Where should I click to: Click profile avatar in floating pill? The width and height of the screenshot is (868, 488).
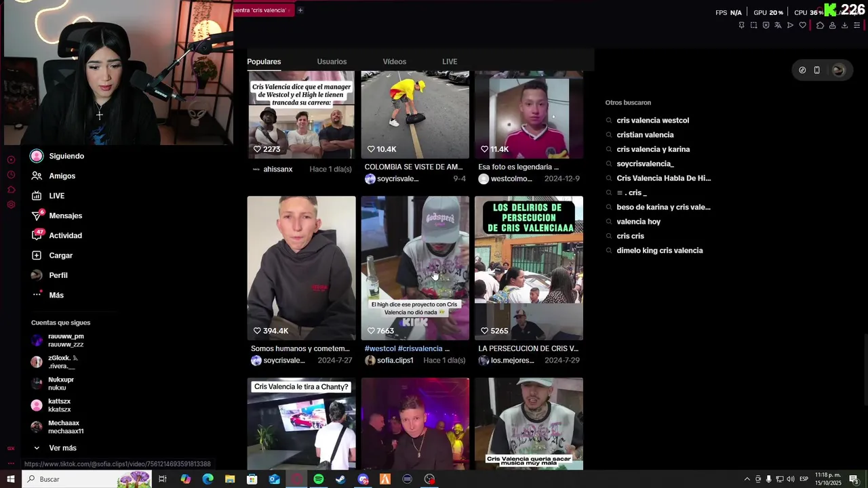[839, 70]
